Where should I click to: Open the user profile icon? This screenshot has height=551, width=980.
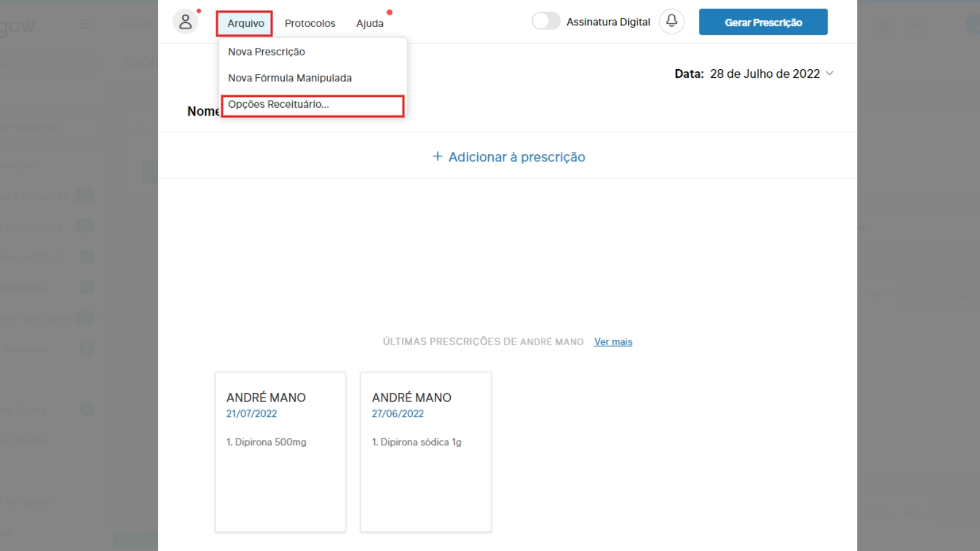click(x=185, y=22)
